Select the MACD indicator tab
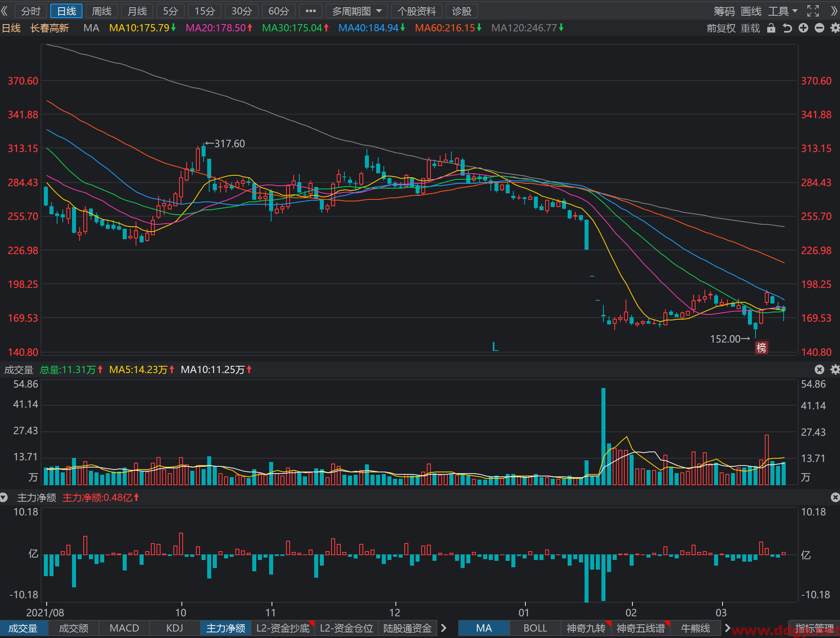The image size is (840, 638). (x=124, y=628)
